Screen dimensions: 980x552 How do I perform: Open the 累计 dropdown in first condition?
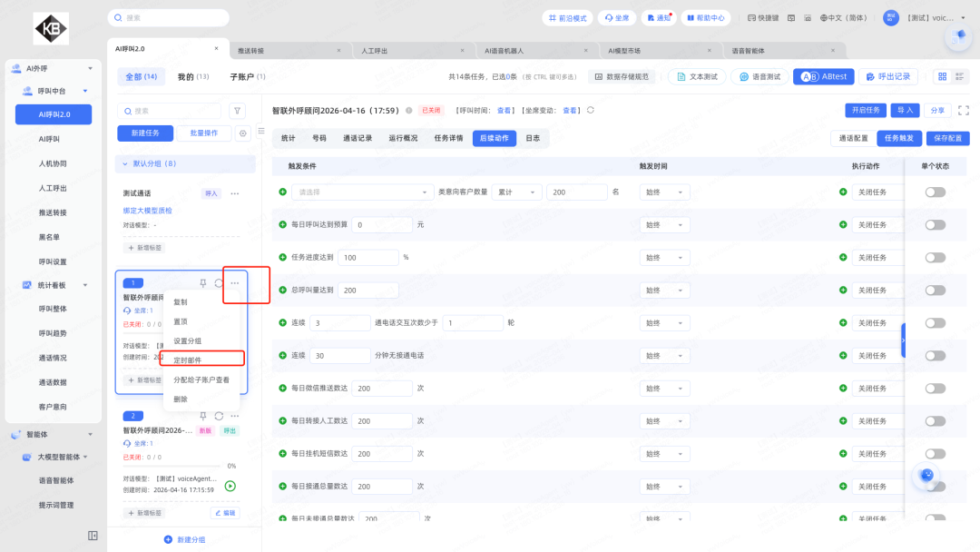click(517, 192)
